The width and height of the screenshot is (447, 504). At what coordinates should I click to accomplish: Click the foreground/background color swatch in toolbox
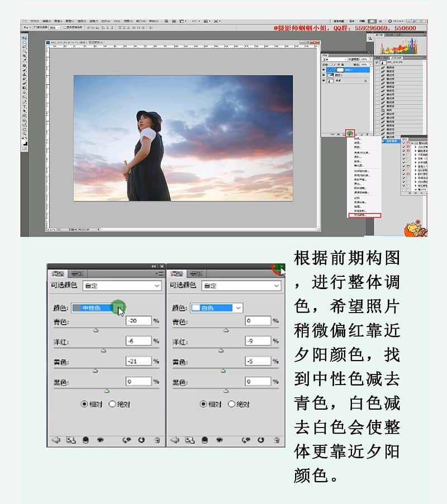point(25,143)
